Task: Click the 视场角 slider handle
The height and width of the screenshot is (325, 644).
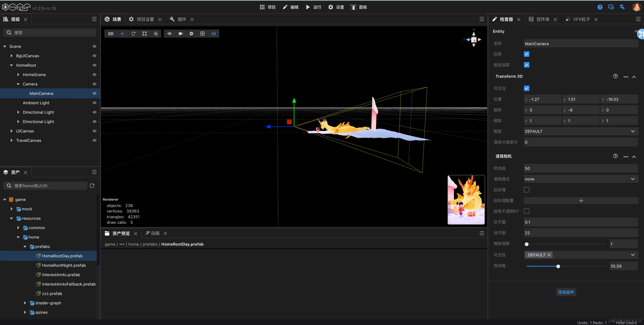Action: point(558,266)
